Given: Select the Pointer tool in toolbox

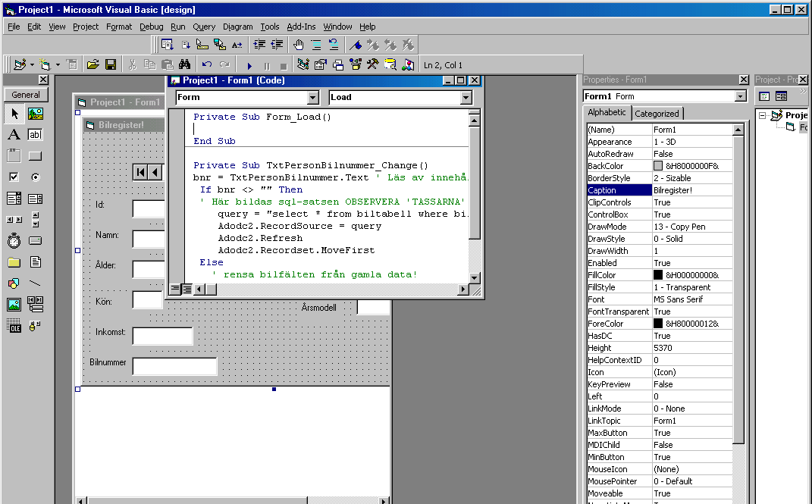Looking at the screenshot, I should tap(14, 114).
